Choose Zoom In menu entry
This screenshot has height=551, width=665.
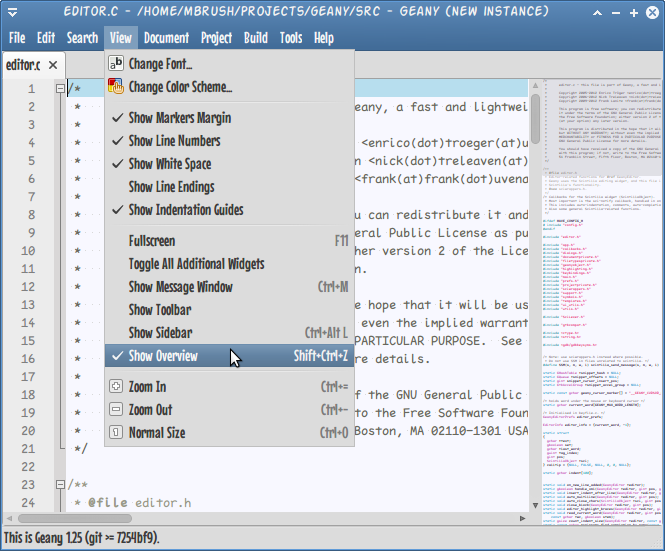(x=229, y=386)
